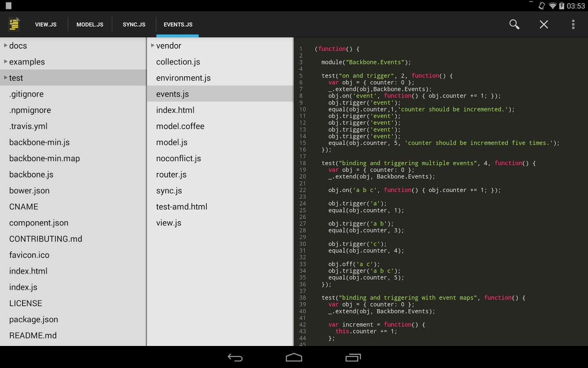Switch to the VIEW.JS tab
588x368 pixels.
click(45, 24)
